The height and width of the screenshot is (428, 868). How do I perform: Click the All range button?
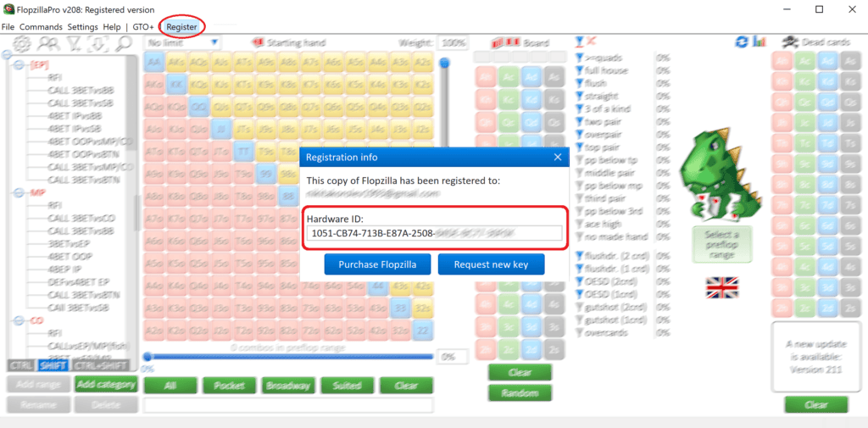point(170,386)
